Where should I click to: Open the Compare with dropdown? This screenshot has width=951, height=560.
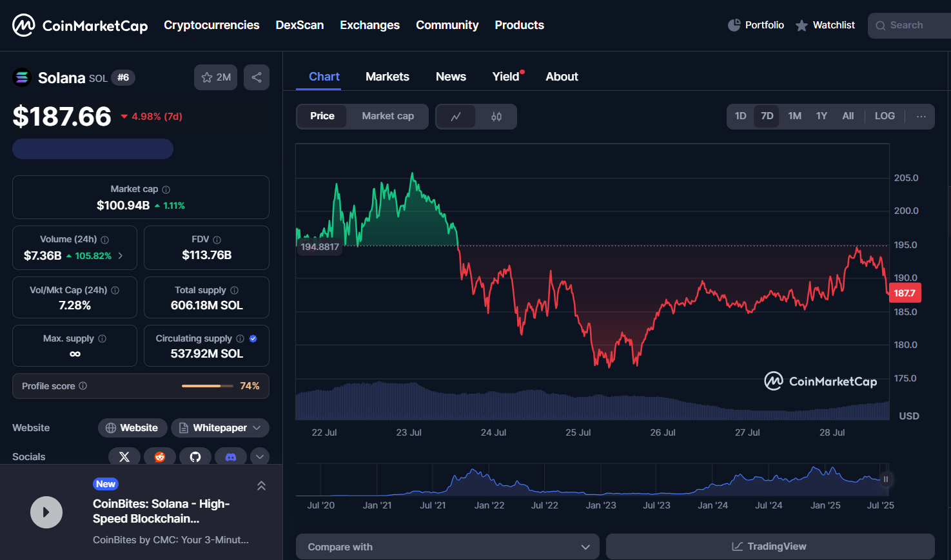447,546
